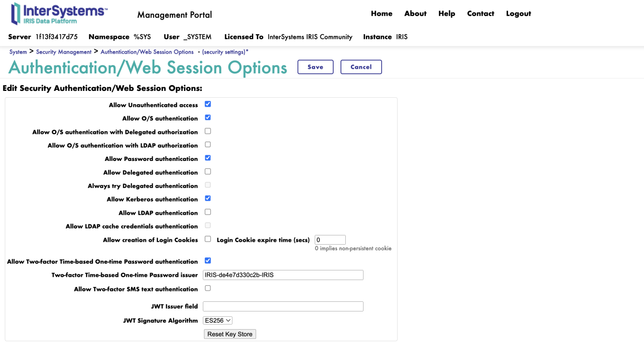Check Allow creation of Login Cookies
The image size is (644, 344).
pyautogui.click(x=208, y=239)
